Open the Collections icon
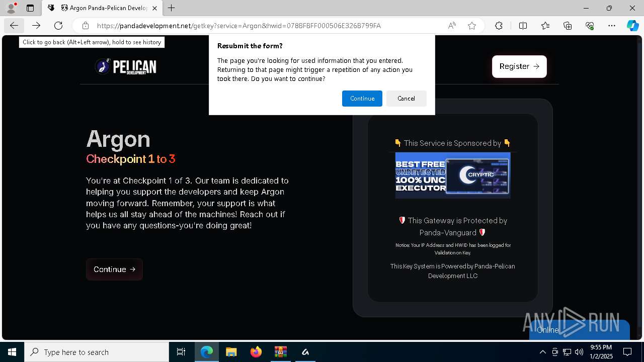644x362 pixels. 568,26
